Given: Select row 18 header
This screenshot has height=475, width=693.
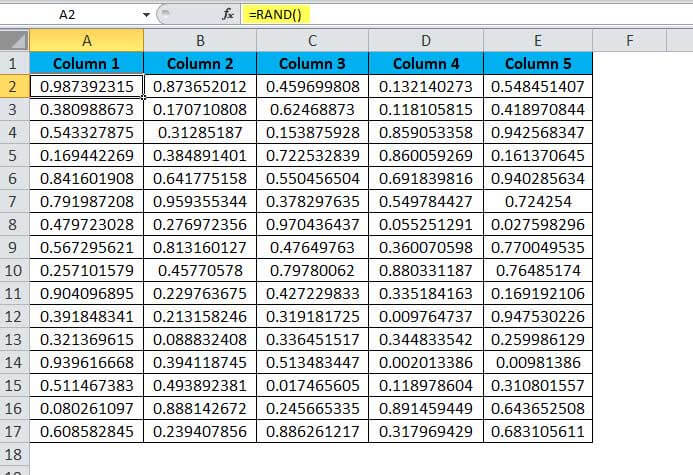Looking at the screenshot, I should 13,454.
